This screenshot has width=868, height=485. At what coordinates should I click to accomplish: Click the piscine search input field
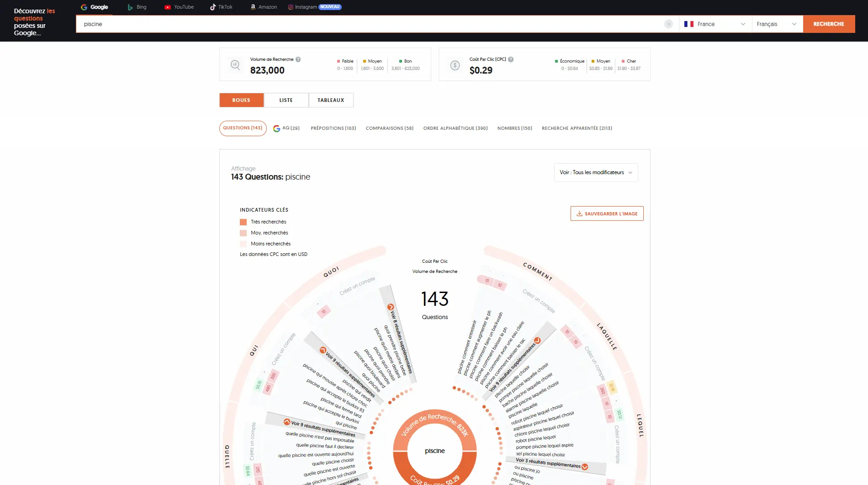(365, 24)
